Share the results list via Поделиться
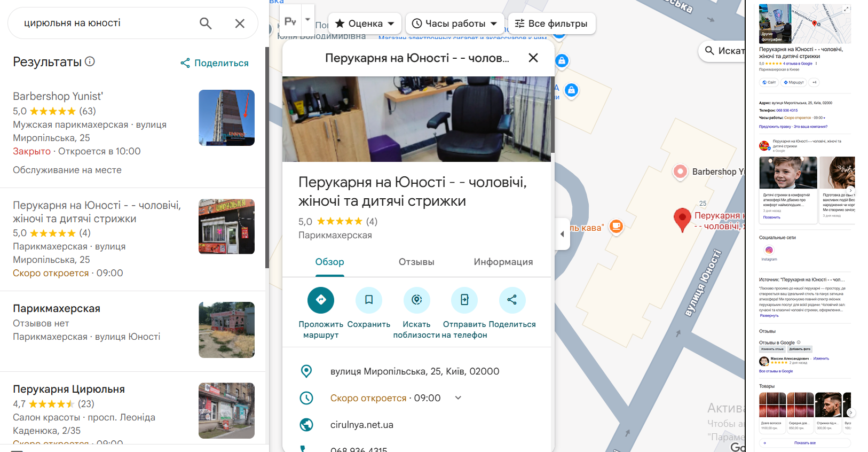This screenshot has width=868, height=452. (x=215, y=63)
